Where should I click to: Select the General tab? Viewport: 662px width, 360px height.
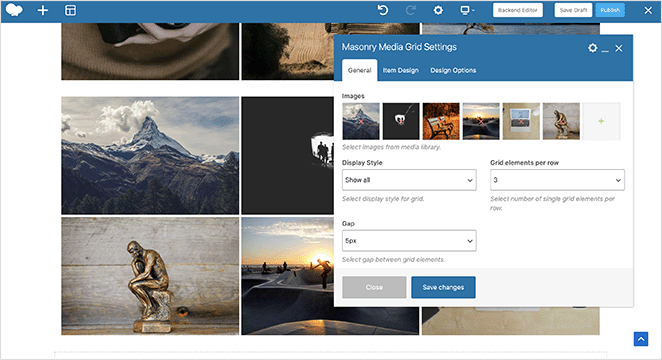click(x=359, y=70)
